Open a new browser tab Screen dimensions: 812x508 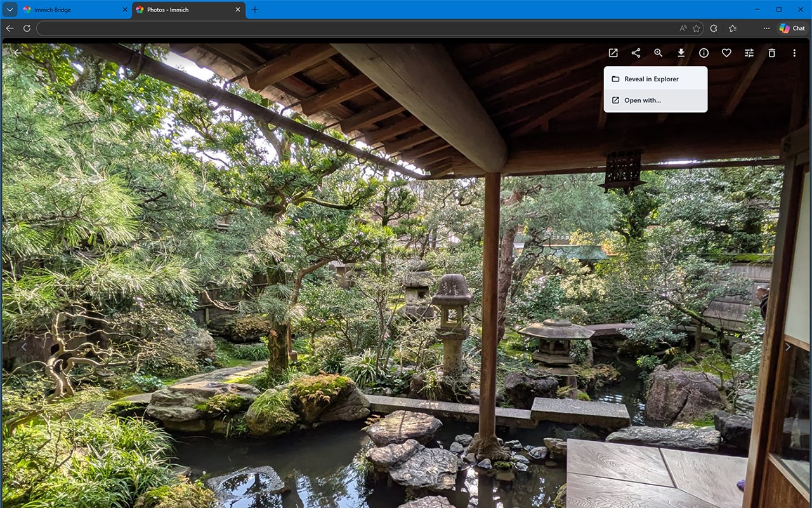coord(255,10)
